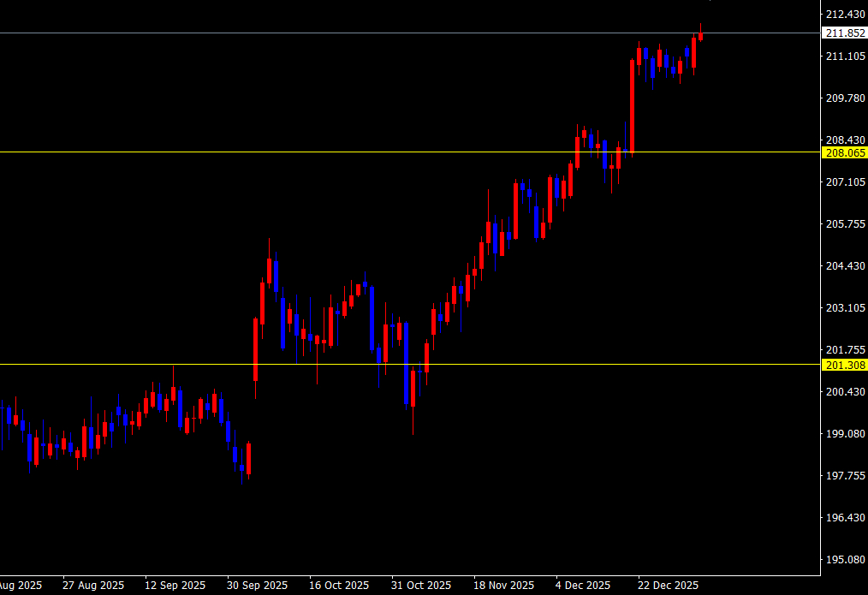Click the gray current price line at 211.852
The height and width of the screenshot is (595, 868).
410,33
